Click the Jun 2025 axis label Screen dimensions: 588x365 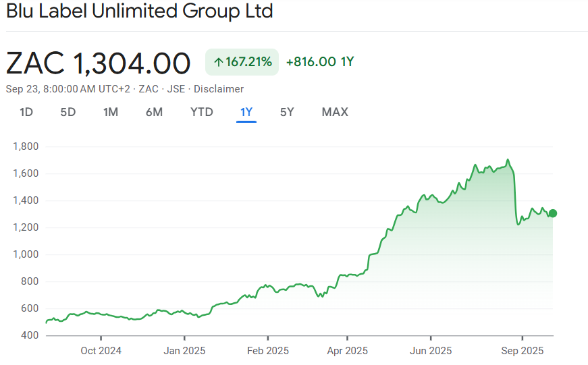(x=431, y=351)
